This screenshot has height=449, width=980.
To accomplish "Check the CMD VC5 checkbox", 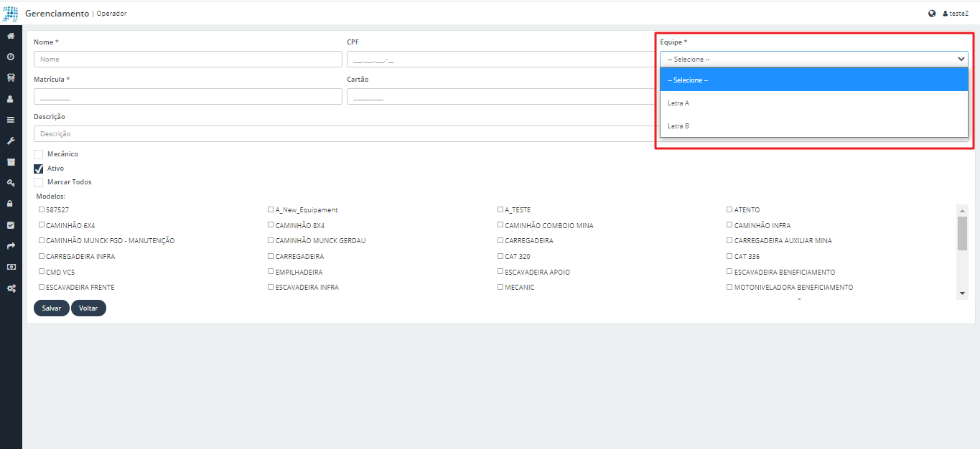I will pos(42,272).
